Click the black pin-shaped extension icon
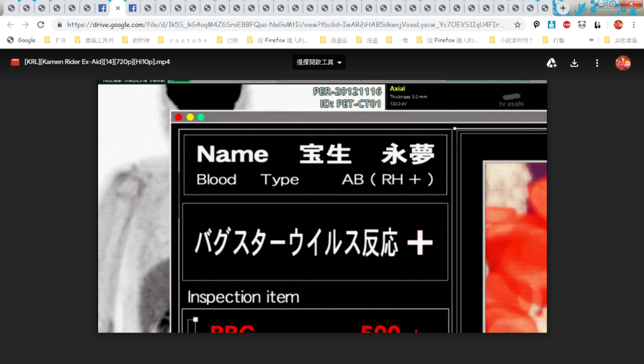Screen dimensions: 644x364 pos(536,25)
